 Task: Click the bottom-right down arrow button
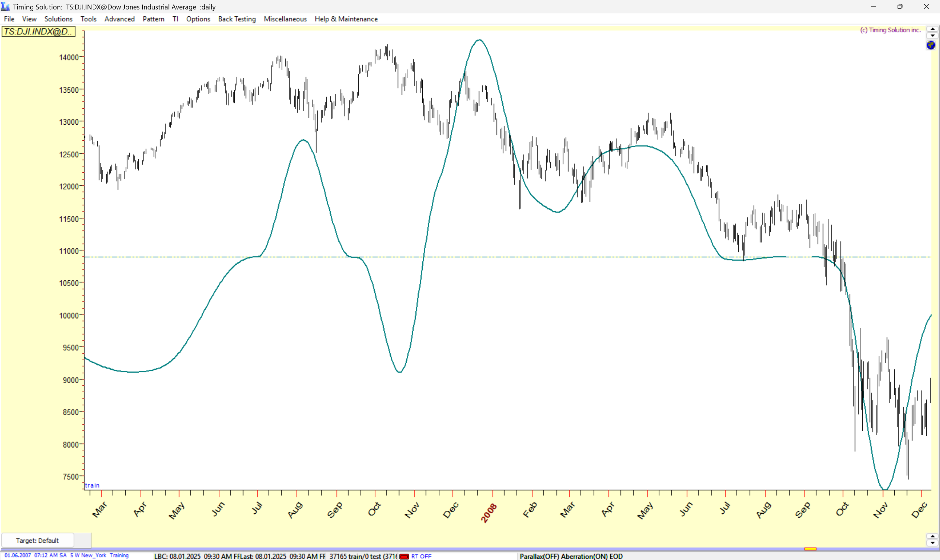932,543
